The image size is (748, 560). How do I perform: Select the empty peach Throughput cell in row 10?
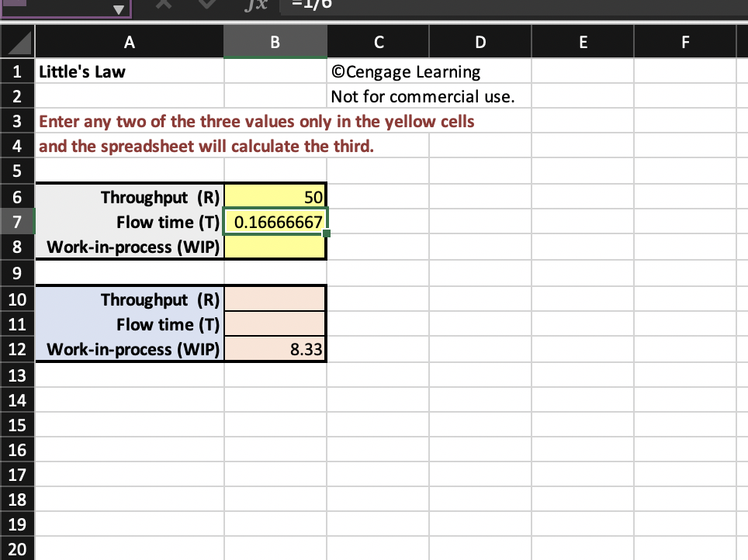pos(275,299)
